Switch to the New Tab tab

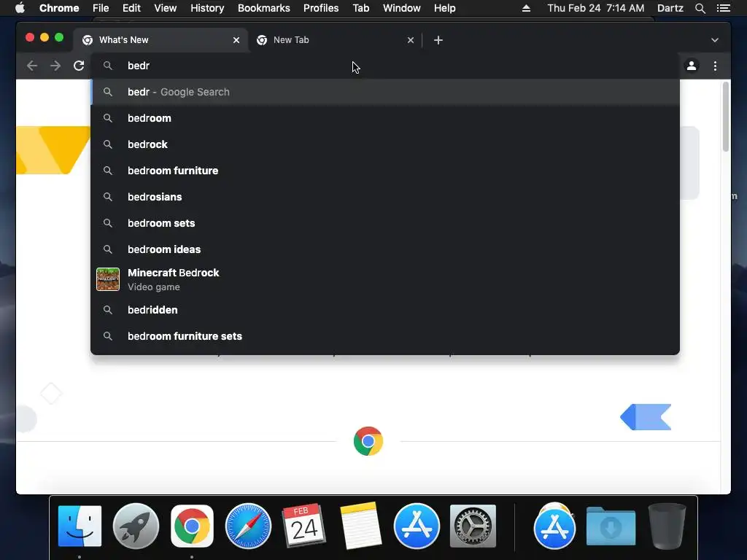click(335, 40)
